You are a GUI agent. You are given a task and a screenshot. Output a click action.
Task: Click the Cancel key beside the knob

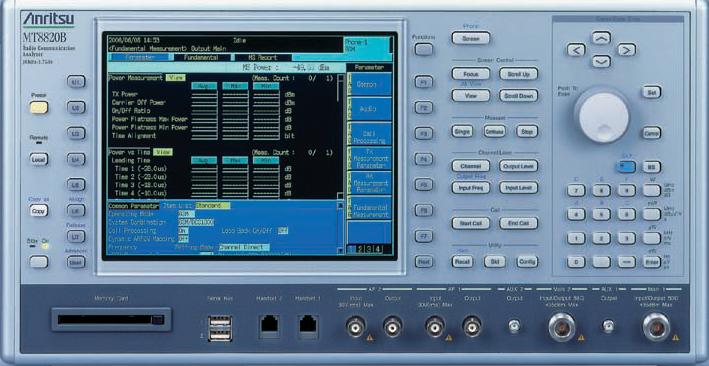pos(652,133)
